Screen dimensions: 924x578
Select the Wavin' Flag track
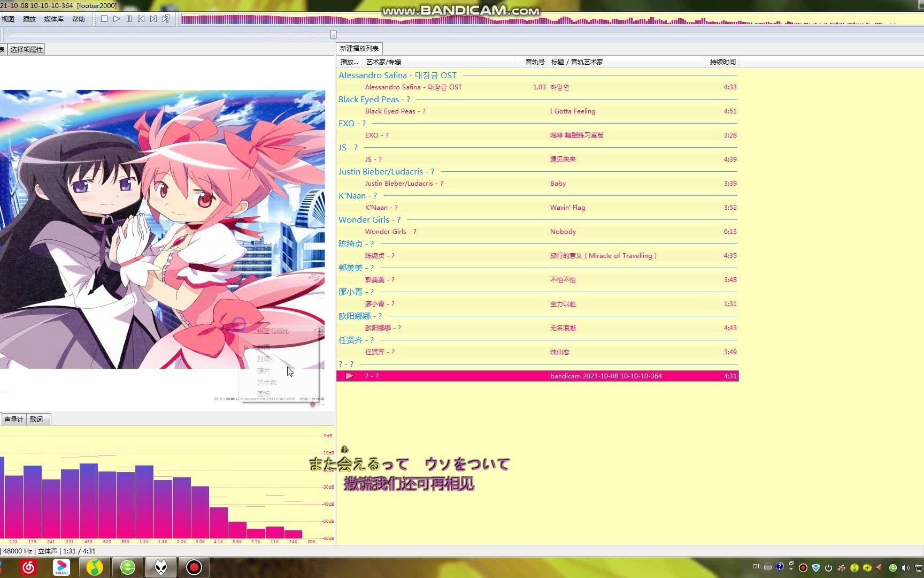tap(537, 208)
